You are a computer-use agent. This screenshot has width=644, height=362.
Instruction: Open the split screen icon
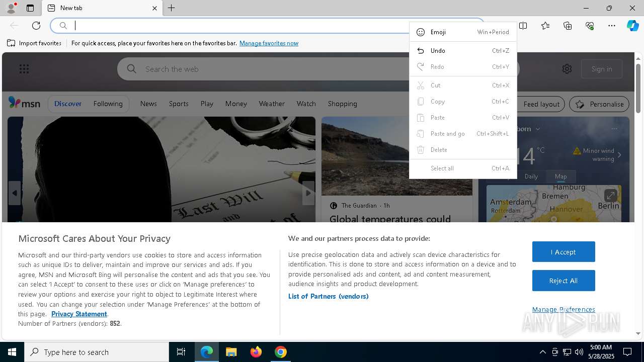pos(523,26)
